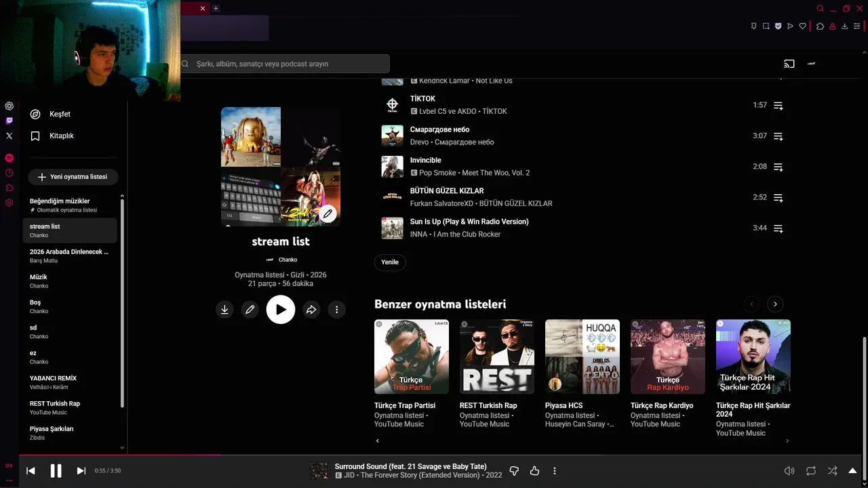The width and height of the screenshot is (868, 488).
Task: Take a snapshot with the capture icon
Action: 766,26
